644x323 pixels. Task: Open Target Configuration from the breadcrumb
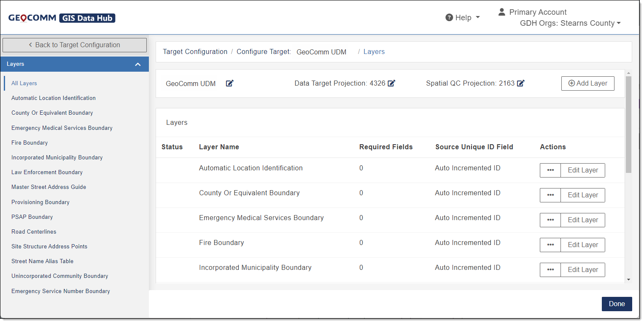point(195,51)
